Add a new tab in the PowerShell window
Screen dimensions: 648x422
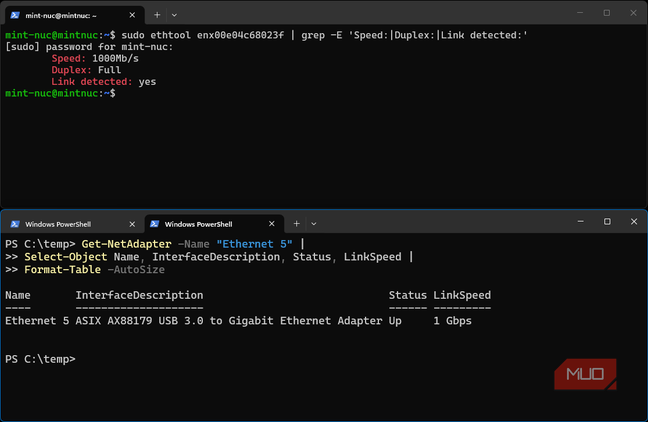click(x=296, y=224)
